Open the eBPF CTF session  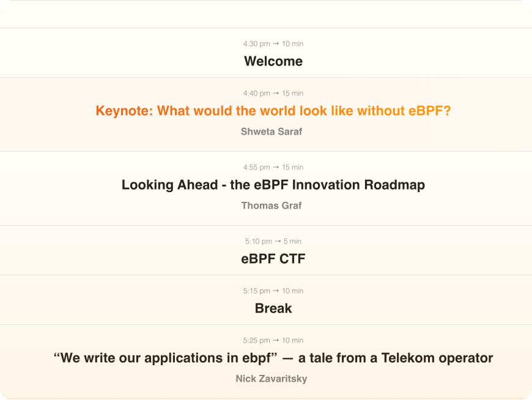pos(273,259)
